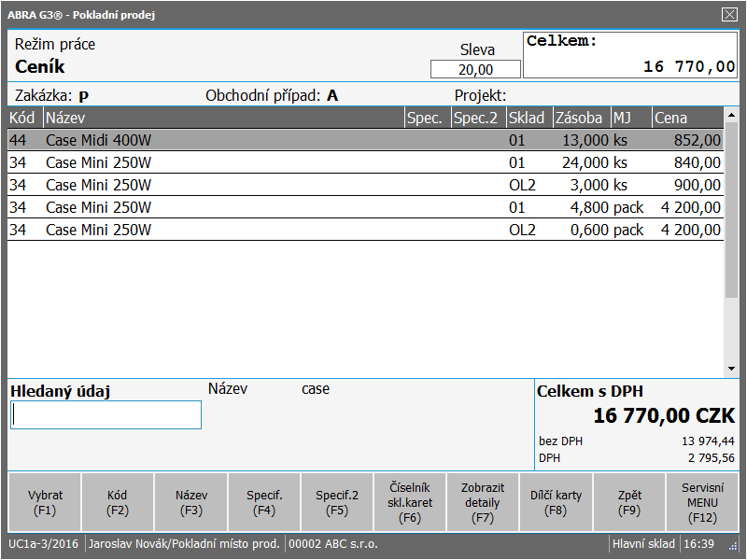
Task: Click the Kód (F2) search button
Action: point(118,502)
